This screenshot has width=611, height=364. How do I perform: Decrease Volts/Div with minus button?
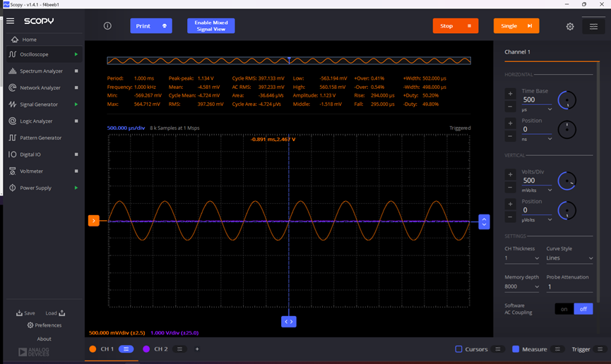click(510, 187)
